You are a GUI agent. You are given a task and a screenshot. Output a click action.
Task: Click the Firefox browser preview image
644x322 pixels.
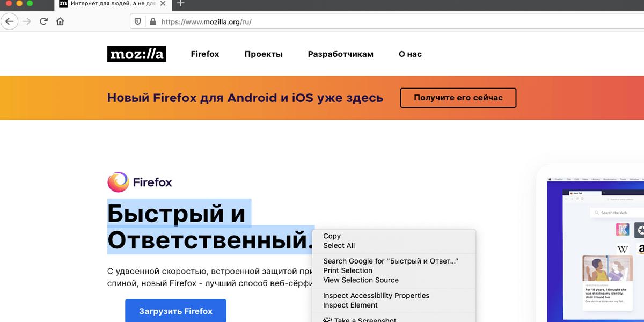pyautogui.click(x=595, y=248)
